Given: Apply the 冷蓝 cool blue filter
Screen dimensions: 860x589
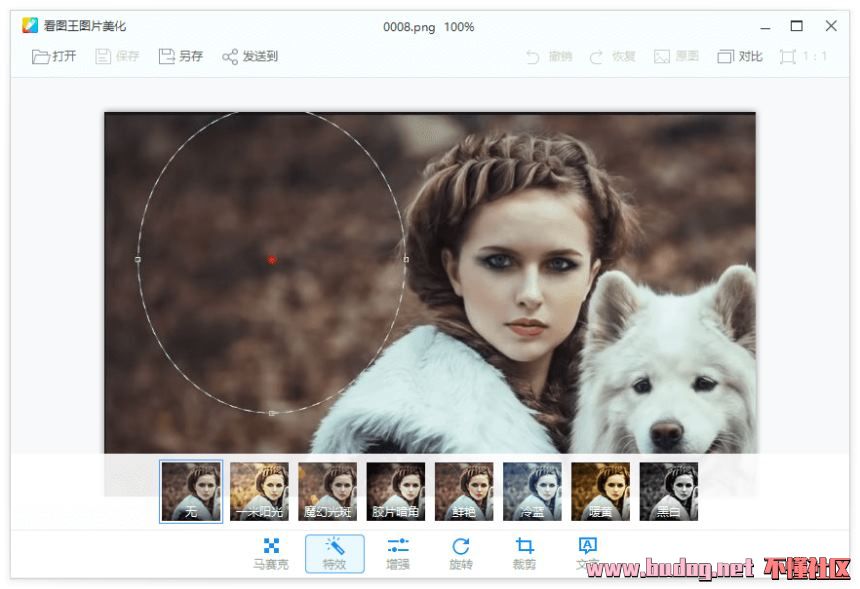Looking at the screenshot, I should coord(532,491).
